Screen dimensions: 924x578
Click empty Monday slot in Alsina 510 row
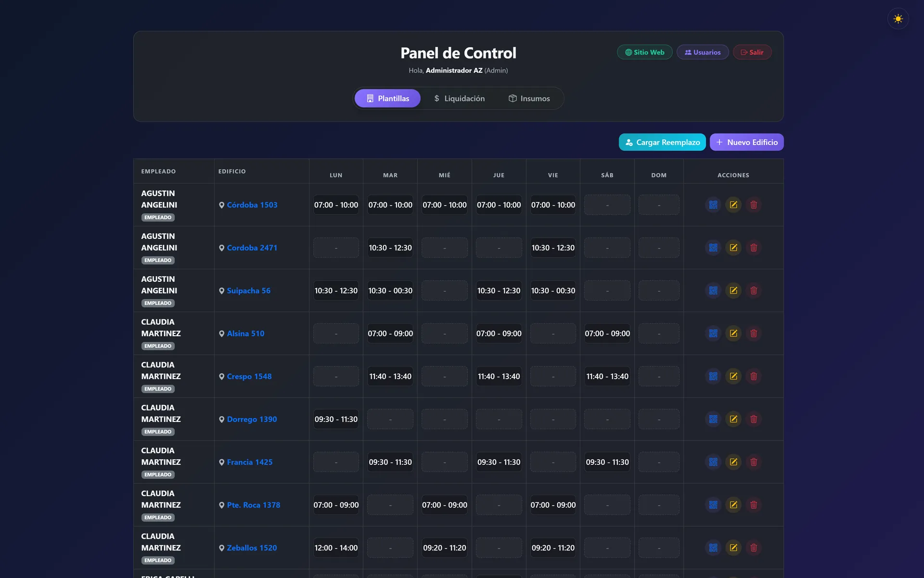(x=336, y=333)
